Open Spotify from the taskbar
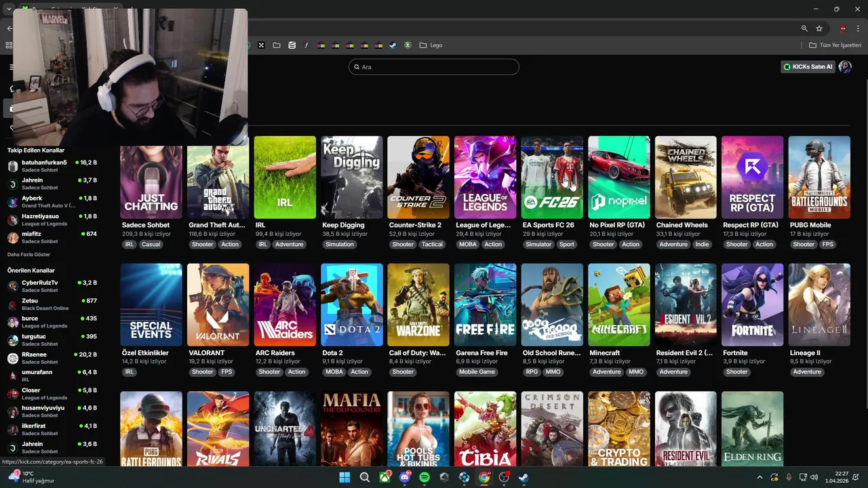Image resolution: width=868 pixels, height=488 pixels. point(425,477)
